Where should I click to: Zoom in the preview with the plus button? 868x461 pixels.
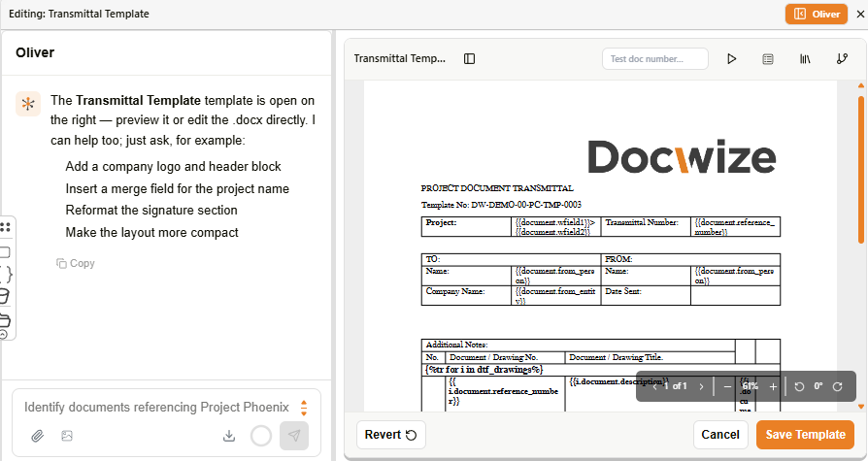coord(774,386)
